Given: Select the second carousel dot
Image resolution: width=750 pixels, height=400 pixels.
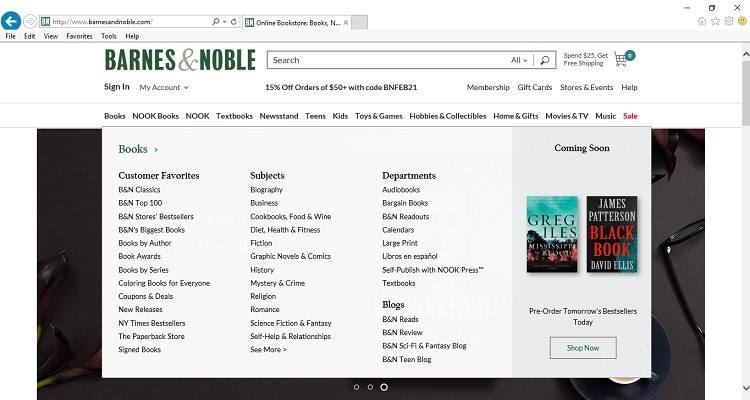Looking at the screenshot, I should coord(370,387).
